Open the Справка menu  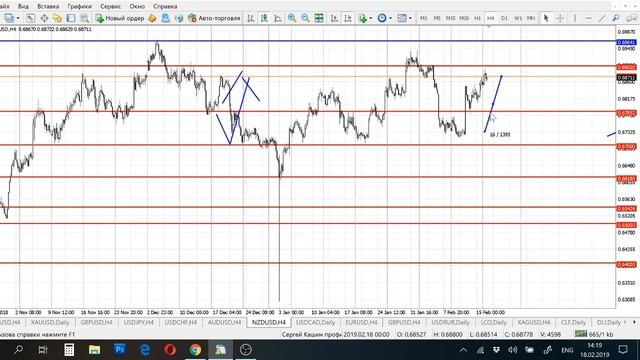pyautogui.click(x=165, y=7)
